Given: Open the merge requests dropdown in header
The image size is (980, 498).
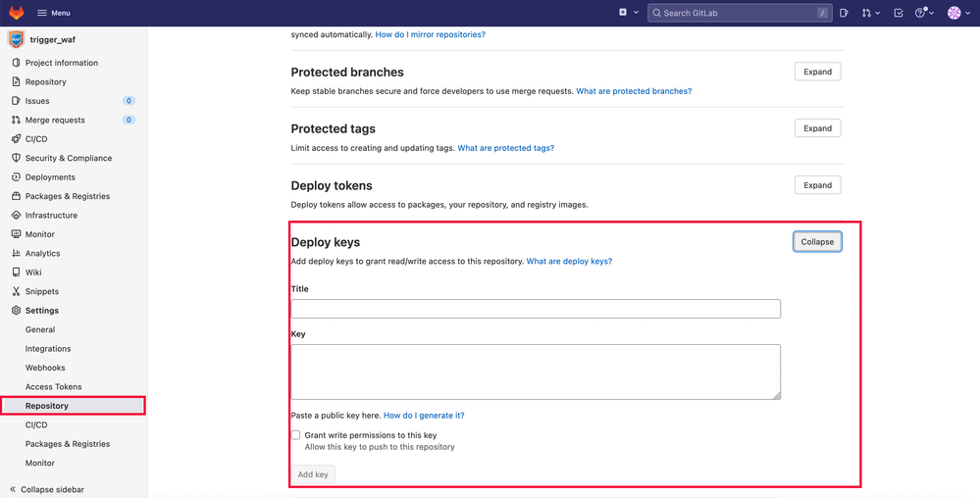Looking at the screenshot, I should pos(870,13).
